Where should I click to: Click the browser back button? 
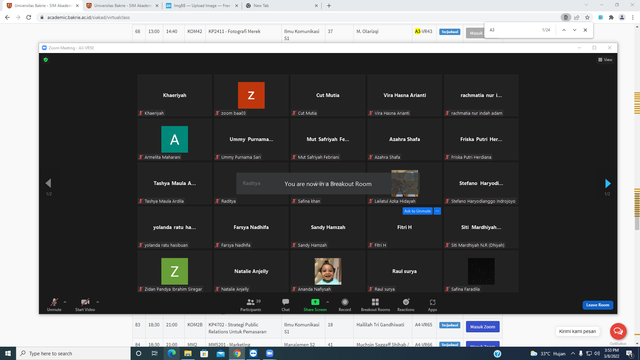tap(7, 18)
